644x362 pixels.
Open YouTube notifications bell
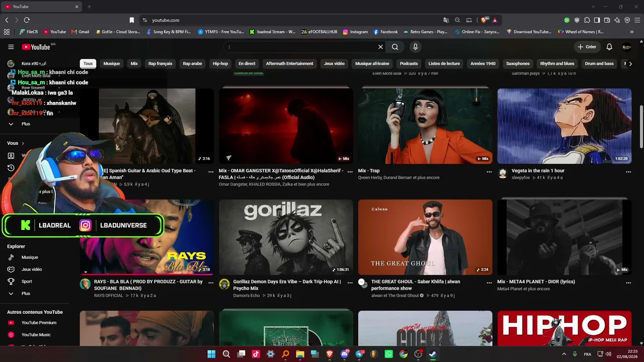click(x=609, y=47)
